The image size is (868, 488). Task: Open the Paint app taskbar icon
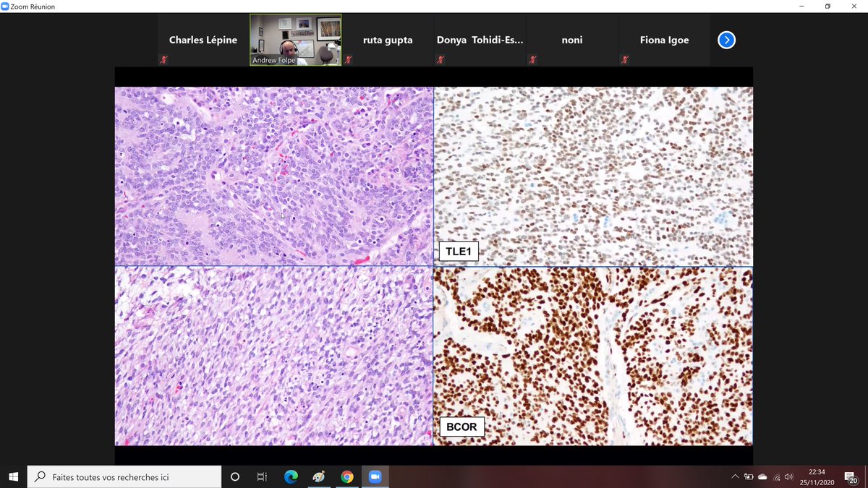pos(319,476)
